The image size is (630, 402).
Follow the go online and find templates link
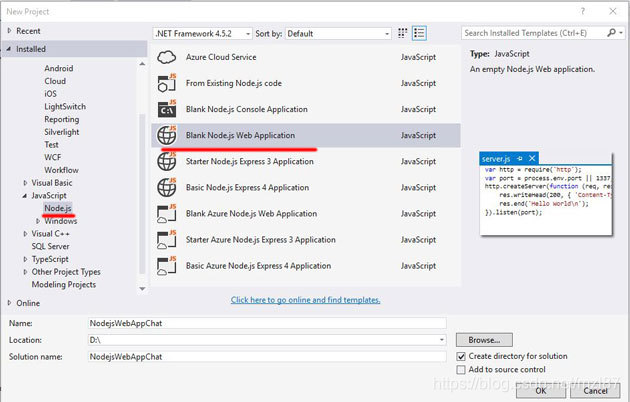click(305, 300)
